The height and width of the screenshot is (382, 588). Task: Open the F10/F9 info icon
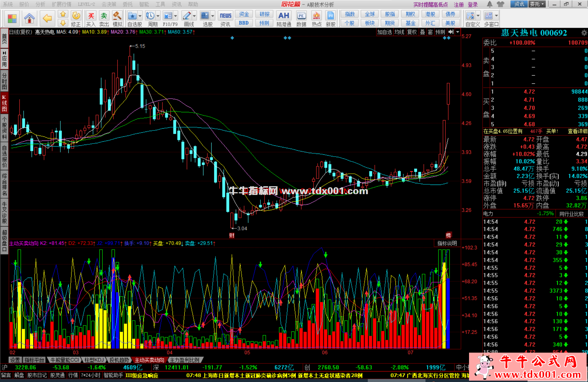tap(168, 16)
